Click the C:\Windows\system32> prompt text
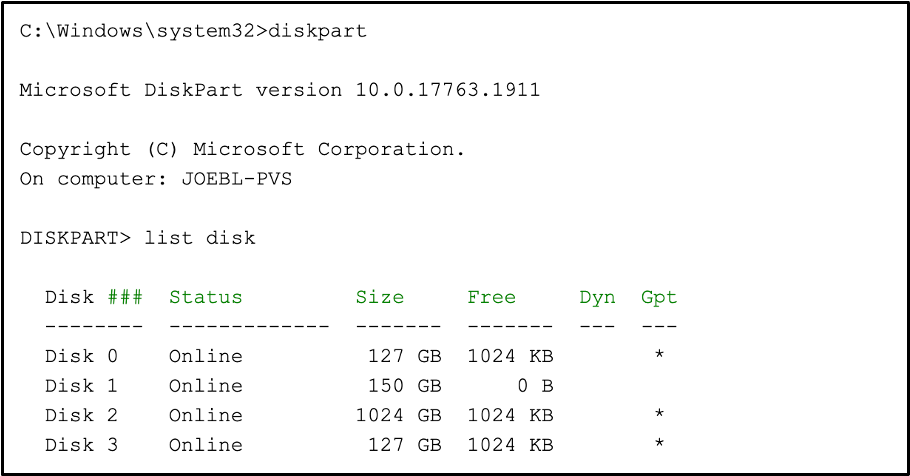 143,31
